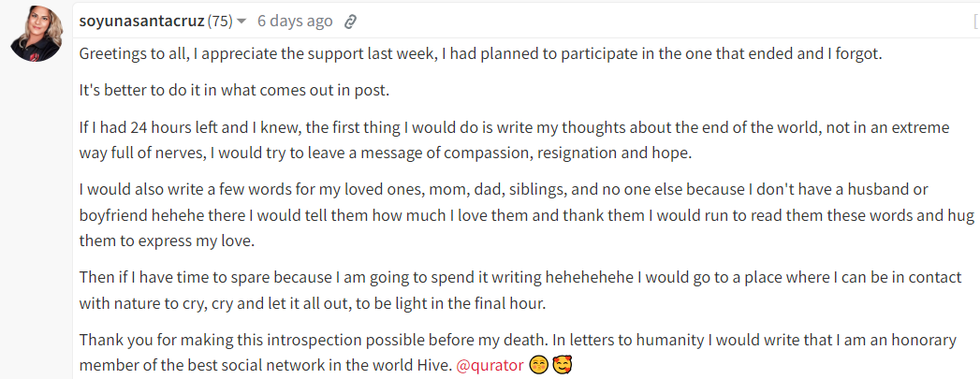Click the "I would also write" paragraph
980x379 pixels.
click(527, 215)
